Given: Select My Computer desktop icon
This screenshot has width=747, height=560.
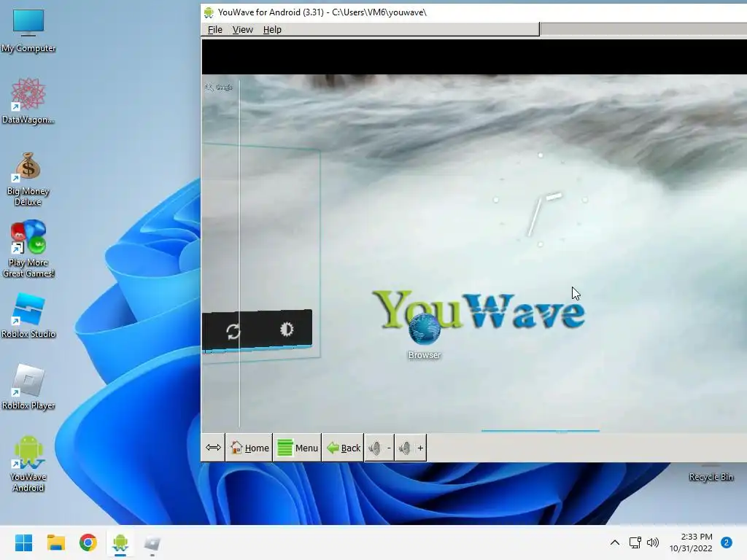Looking at the screenshot, I should point(28,31).
